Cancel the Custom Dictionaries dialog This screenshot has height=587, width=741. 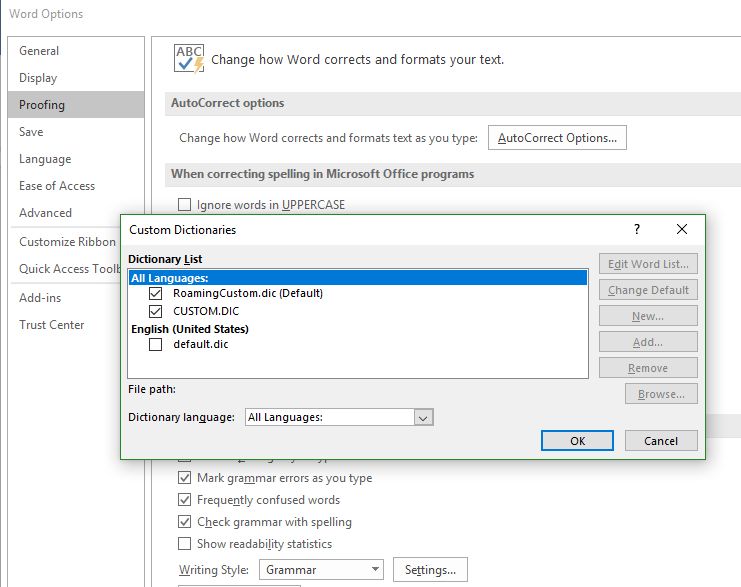pyautogui.click(x=661, y=440)
